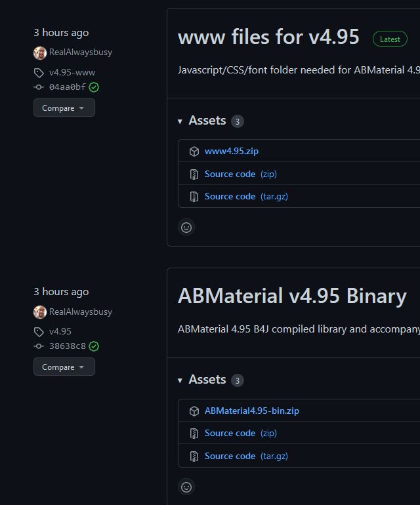This screenshot has height=505, width=420.
Task: Click the package icon next to ABMaterial4.95-bin.zip
Action: [194, 411]
